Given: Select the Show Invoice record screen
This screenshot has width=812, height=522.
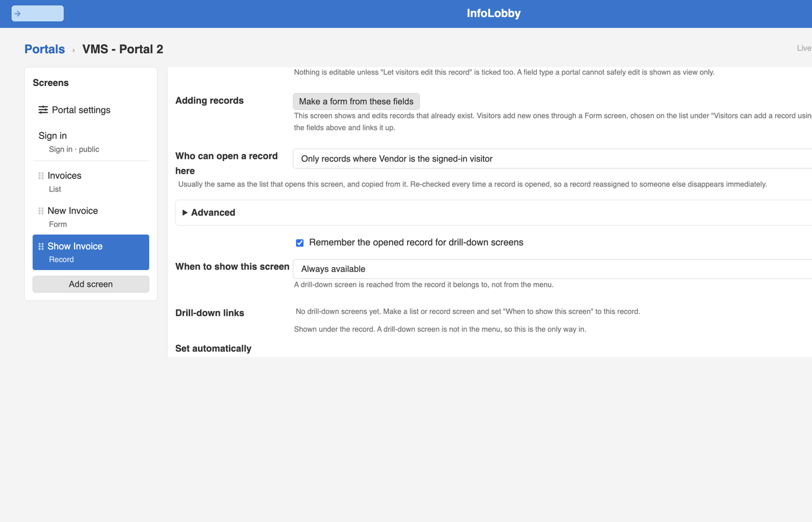Looking at the screenshot, I should (x=91, y=252).
